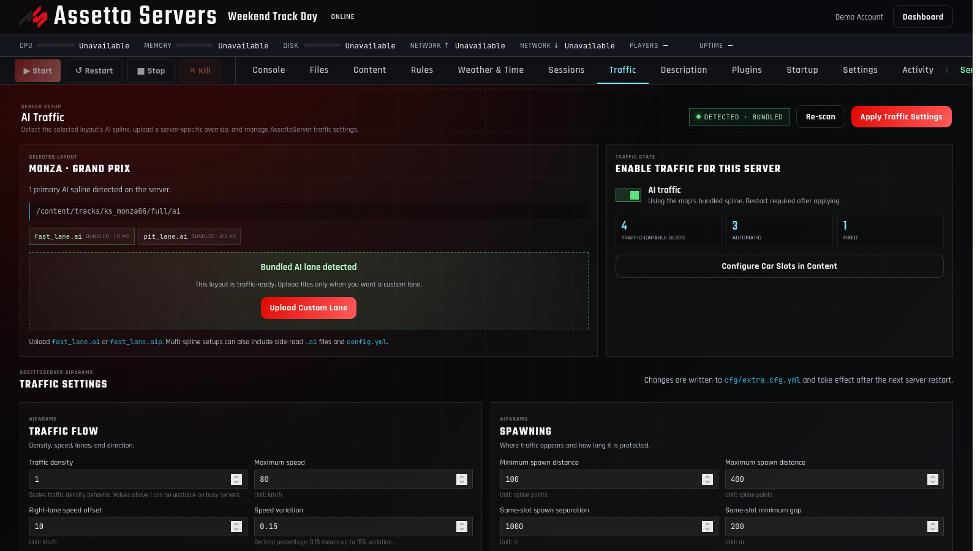The height and width of the screenshot is (551, 980).
Task: Open the Description tab
Action: click(x=684, y=70)
